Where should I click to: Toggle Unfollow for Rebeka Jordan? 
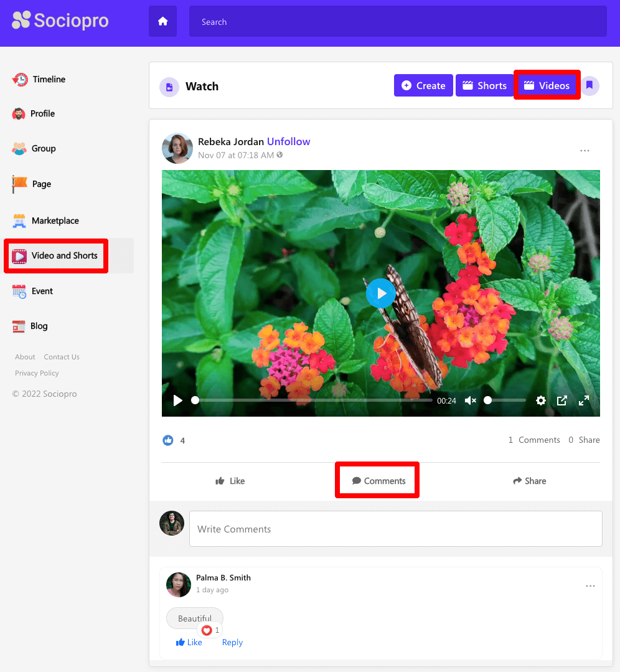(288, 141)
